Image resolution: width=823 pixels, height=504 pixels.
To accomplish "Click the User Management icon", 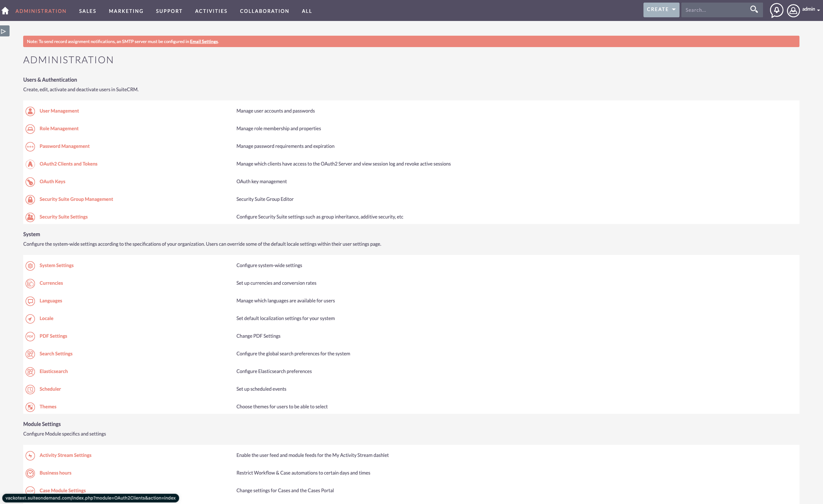I will [30, 111].
